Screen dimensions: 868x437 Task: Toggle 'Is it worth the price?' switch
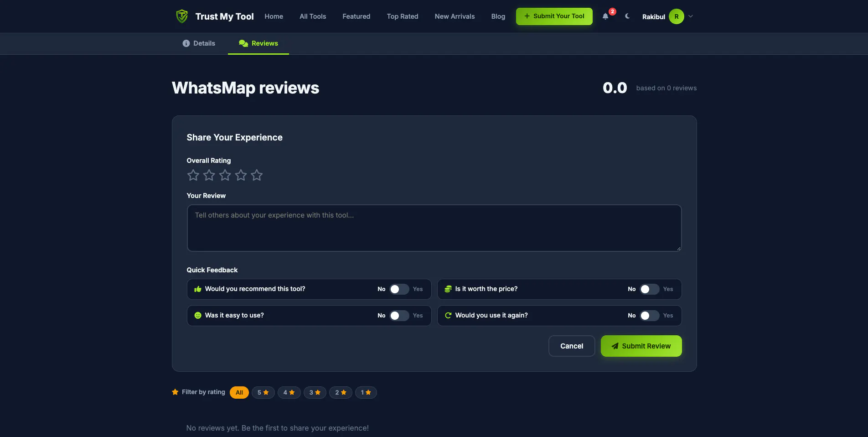(x=650, y=289)
